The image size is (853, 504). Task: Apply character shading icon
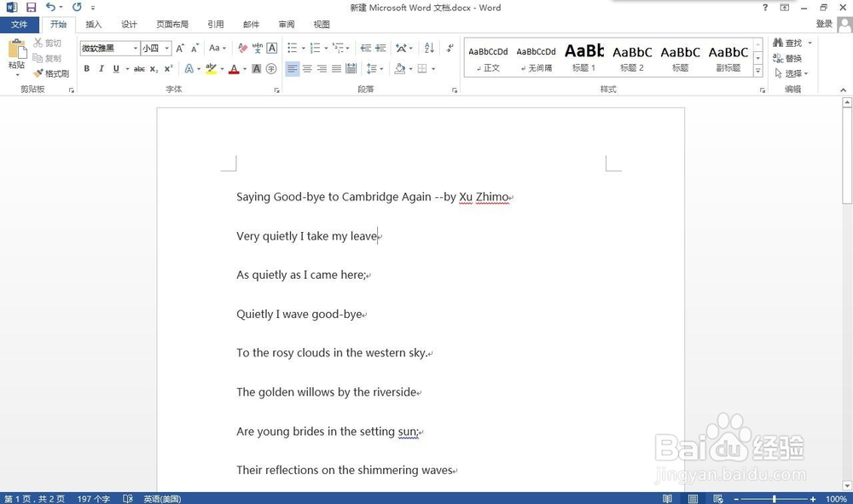click(256, 68)
